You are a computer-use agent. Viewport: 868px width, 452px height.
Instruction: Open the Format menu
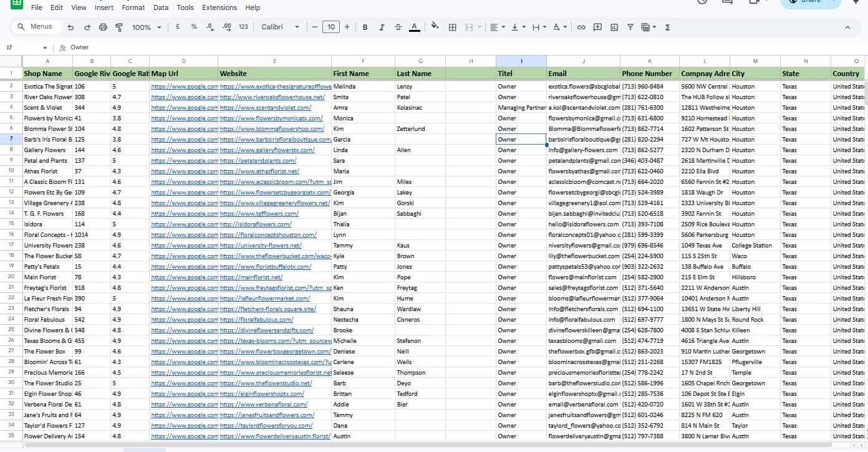point(133,7)
